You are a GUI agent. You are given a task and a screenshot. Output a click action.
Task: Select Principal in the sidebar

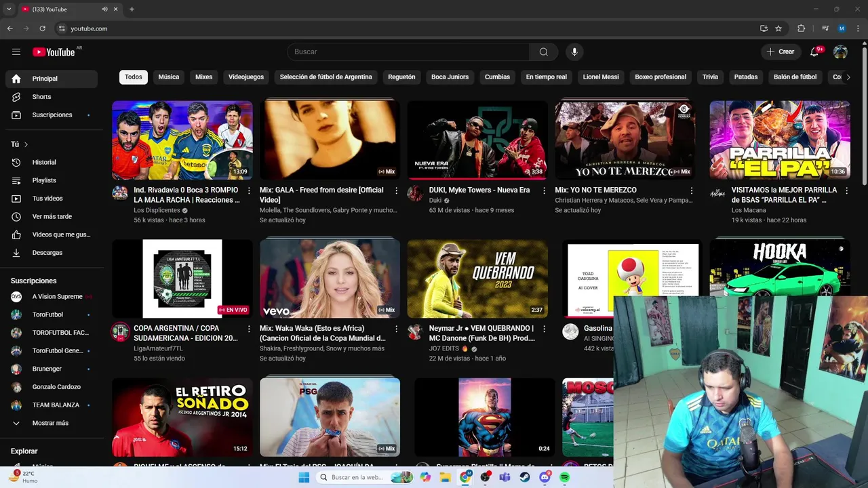tap(52, 79)
